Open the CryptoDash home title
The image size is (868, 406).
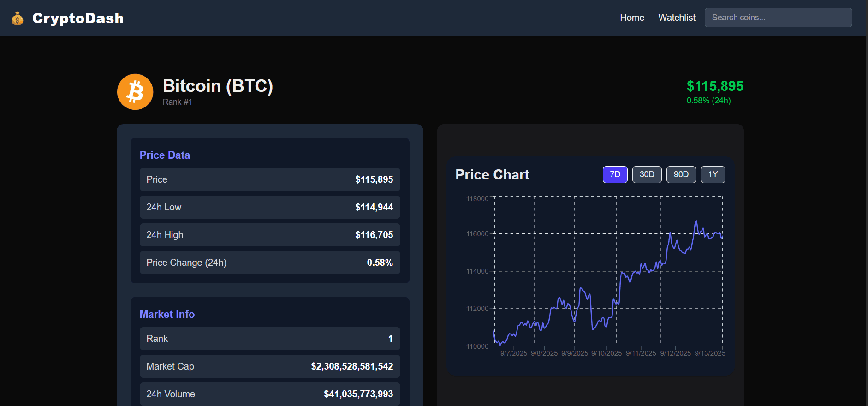[78, 18]
